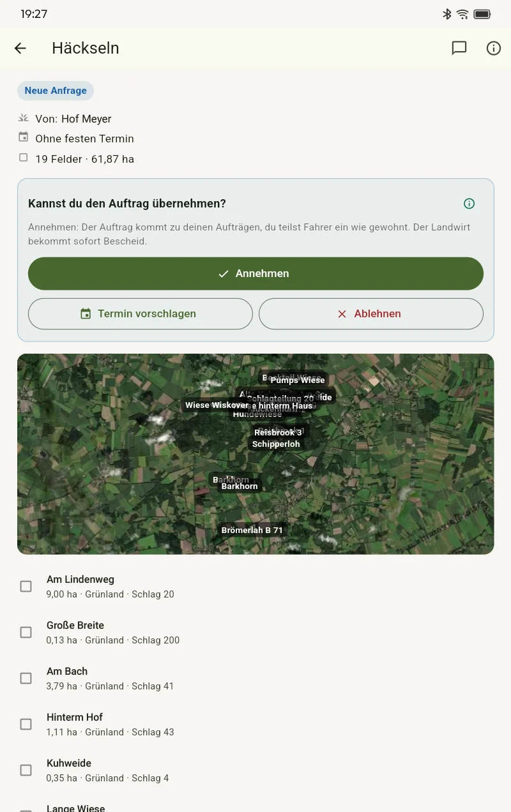
Task: Tap the calendar icon beside 'Ohne festen Termin'
Action: pos(24,137)
